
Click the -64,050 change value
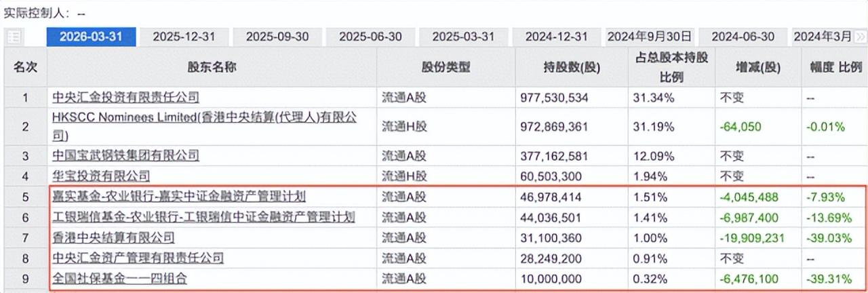740,126
